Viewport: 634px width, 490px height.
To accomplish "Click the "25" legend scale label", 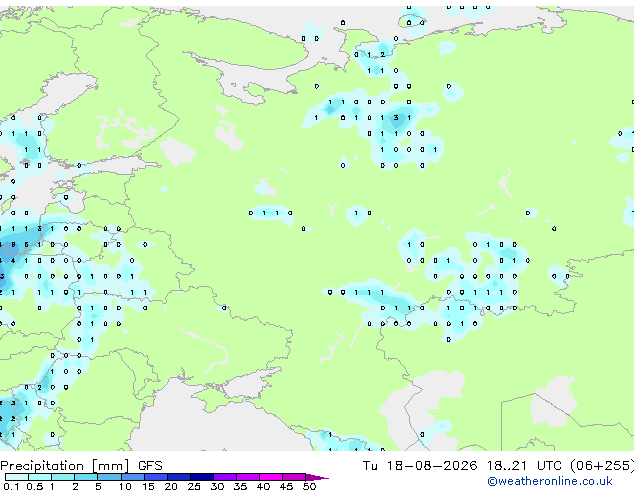I will (194, 486).
